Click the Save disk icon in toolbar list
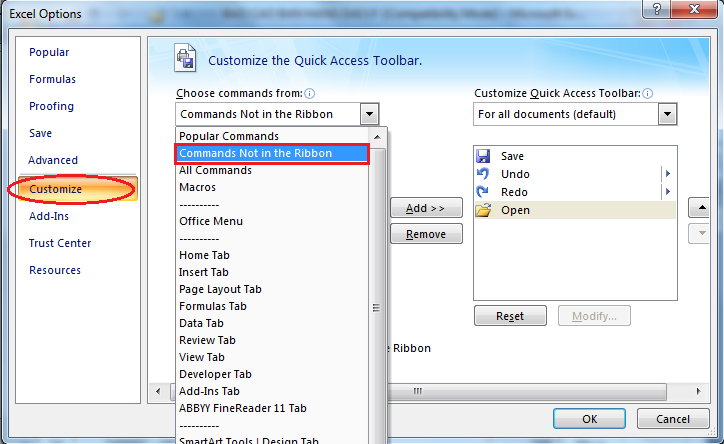Screen dimensions: 724x444 click(x=483, y=156)
